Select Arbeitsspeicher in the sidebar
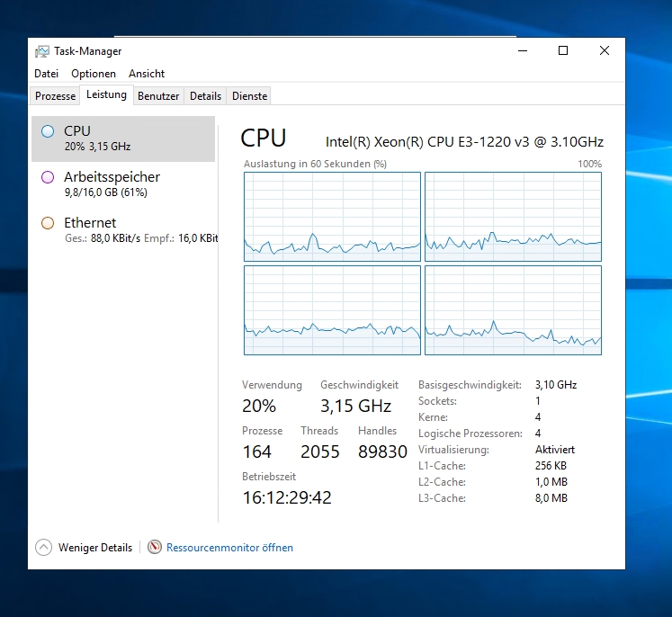Screen dimensions: 672x617 click(x=123, y=184)
